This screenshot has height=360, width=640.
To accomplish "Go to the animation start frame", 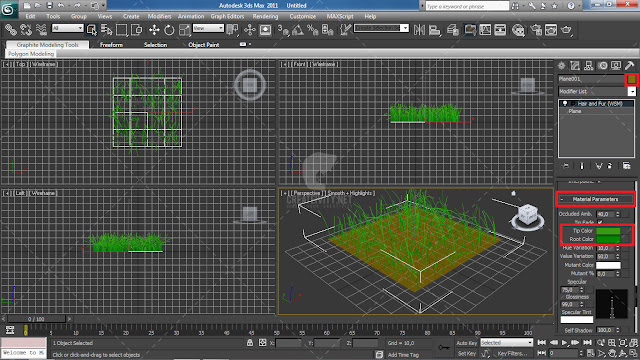I will click(x=542, y=343).
